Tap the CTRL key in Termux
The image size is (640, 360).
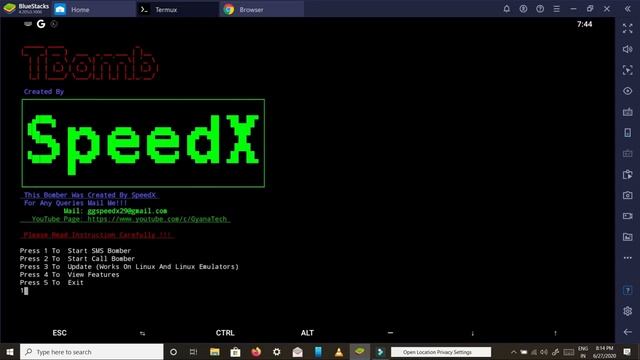click(x=225, y=333)
